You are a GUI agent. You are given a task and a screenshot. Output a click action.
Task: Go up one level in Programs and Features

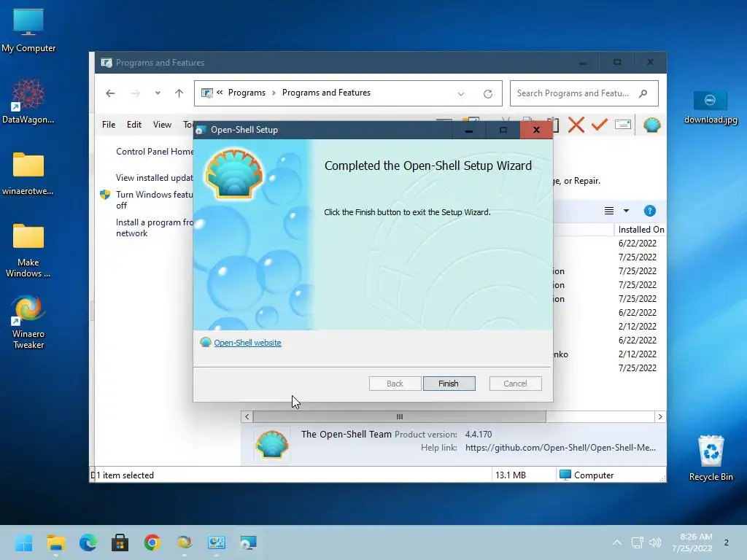[x=179, y=93]
